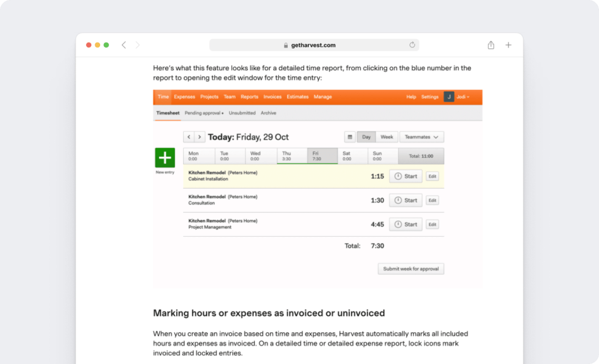Reload the page in address bar
The height and width of the screenshot is (364, 599).
pyautogui.click(x=412, y=45)
